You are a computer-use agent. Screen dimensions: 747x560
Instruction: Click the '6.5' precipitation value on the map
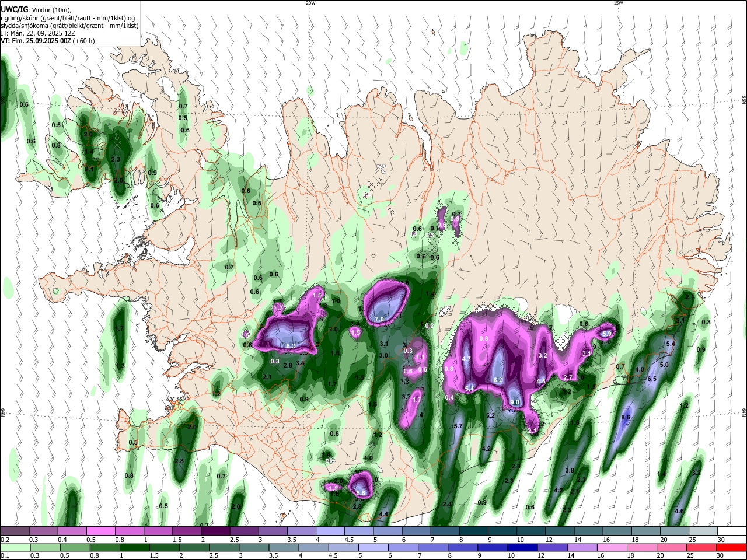tap(652, 379)
